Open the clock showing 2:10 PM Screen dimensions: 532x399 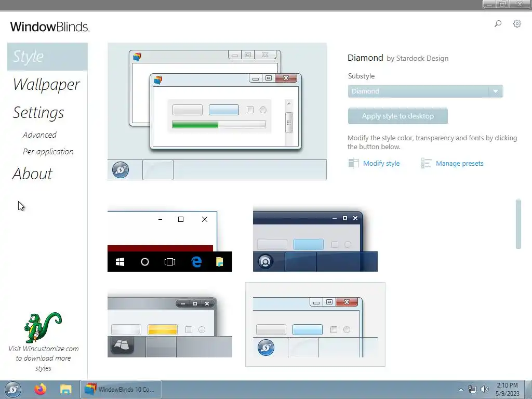click(507, 390)
